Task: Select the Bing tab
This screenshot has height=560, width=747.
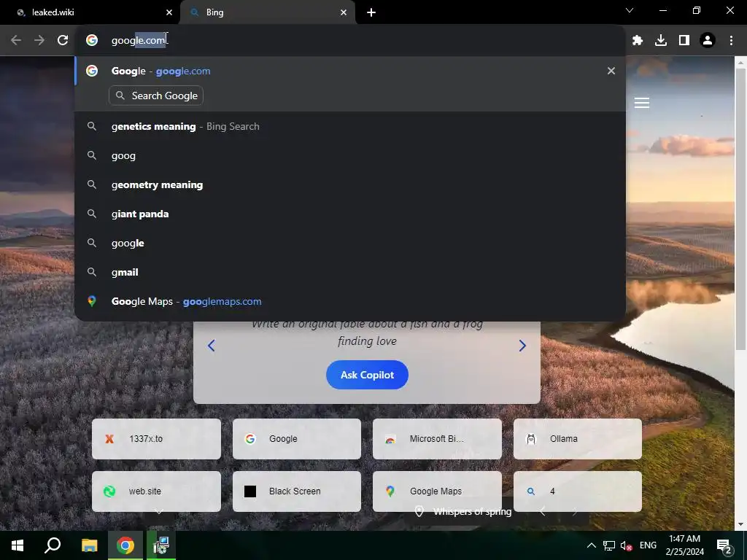Action: 268,12
